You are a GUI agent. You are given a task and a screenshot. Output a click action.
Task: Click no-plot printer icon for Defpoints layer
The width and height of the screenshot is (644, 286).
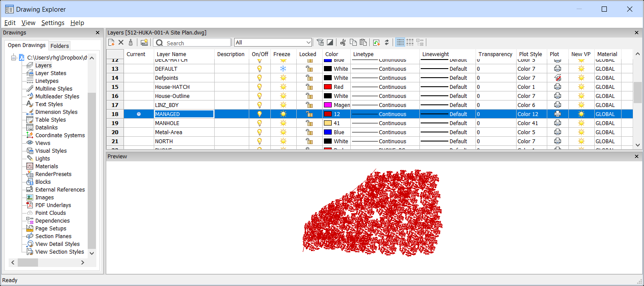(558, 78)
